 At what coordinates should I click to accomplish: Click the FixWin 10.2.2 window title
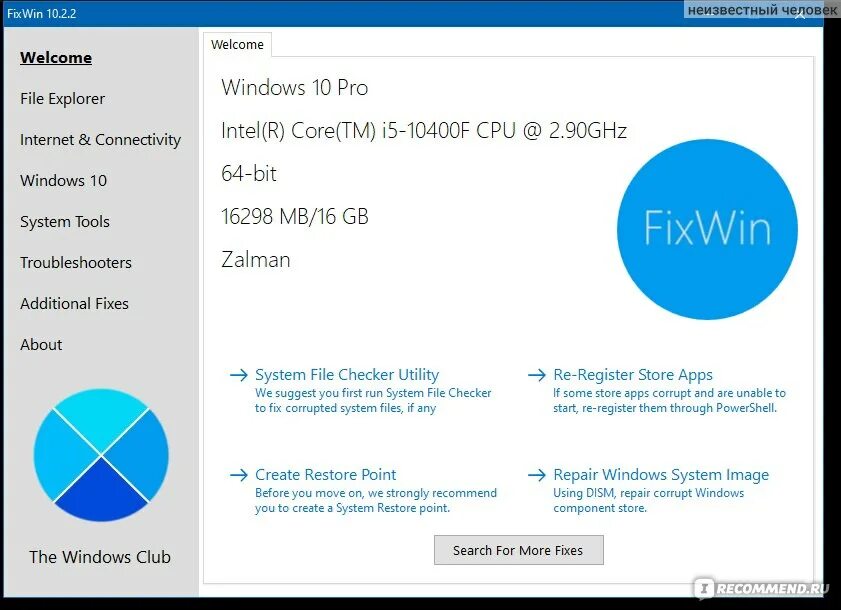click(42, 13)
